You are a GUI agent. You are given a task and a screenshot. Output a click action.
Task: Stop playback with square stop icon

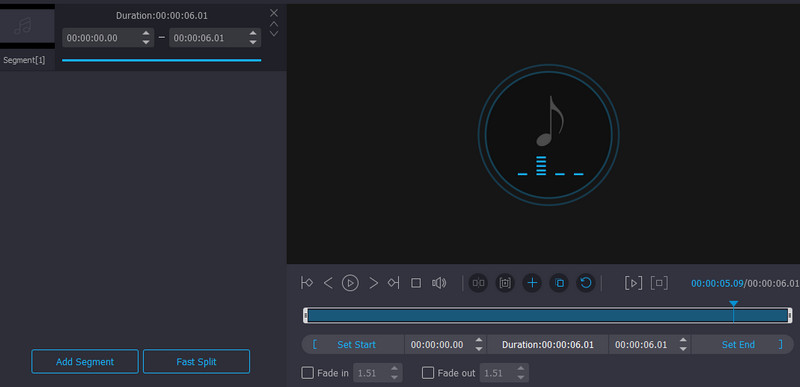416,282
